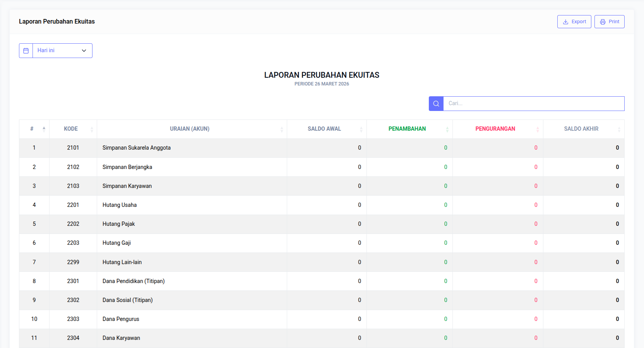This screenshot has width=644, height=348.
Task: Select the Simpanan Sukarela Anggota row
Action: (x=137, y=148)
